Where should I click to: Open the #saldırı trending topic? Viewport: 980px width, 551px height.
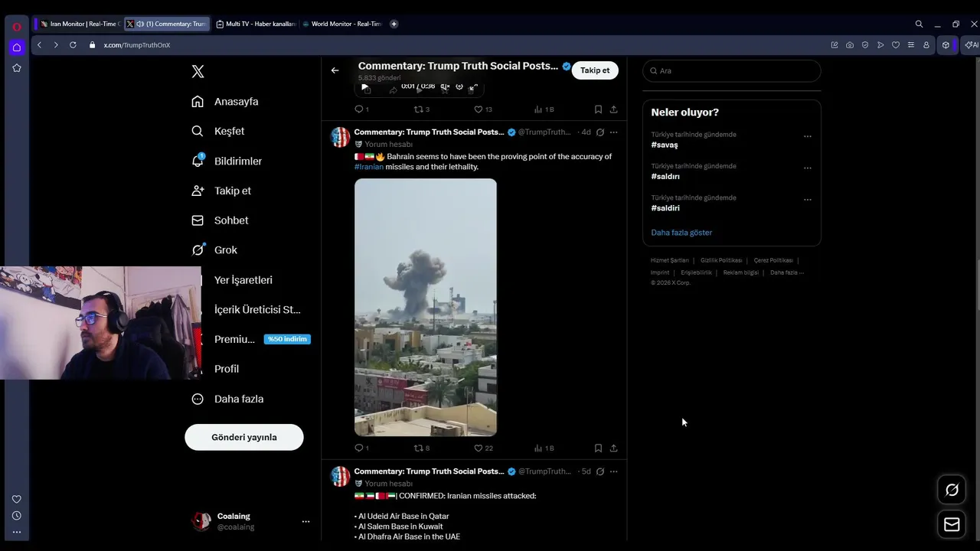[665, 176]
